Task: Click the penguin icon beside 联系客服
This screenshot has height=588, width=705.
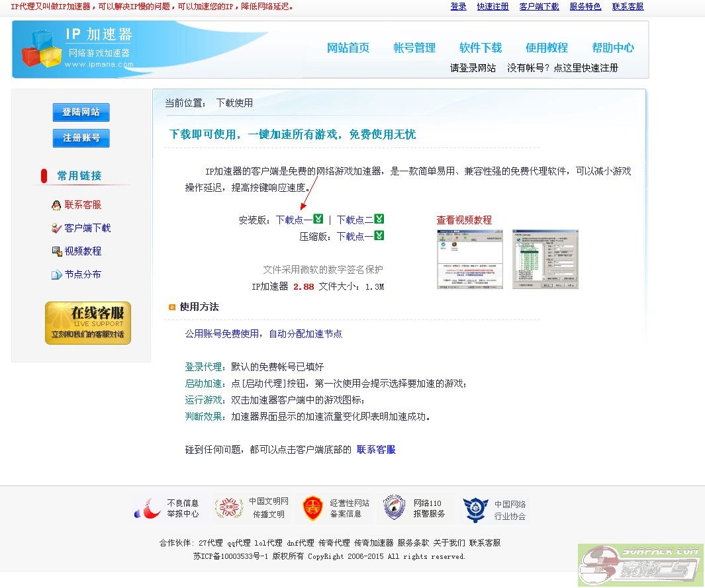Action: tap(56, 205)
